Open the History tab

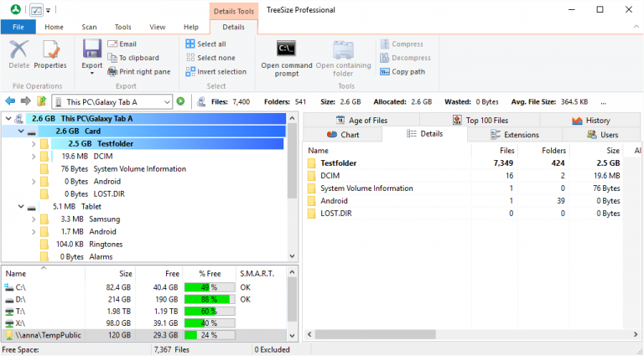click(x=590, y=120)
